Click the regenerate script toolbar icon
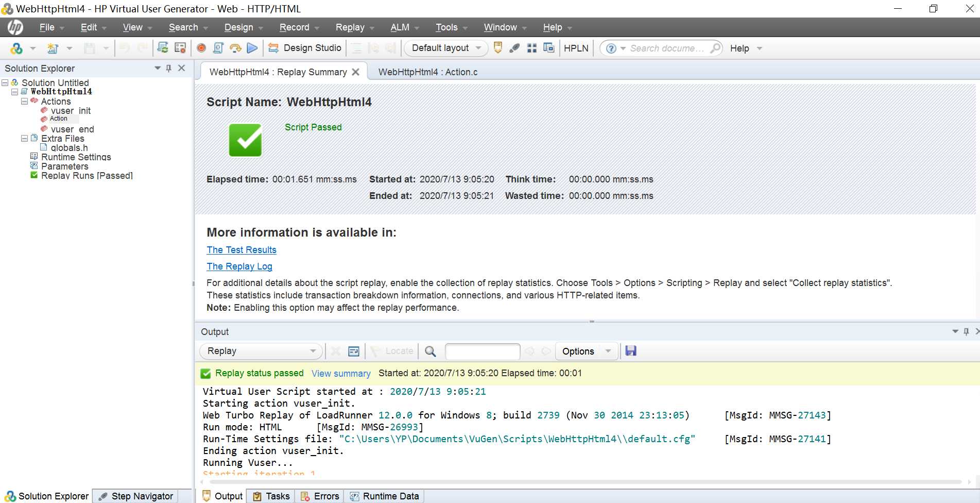 (163, 48)
